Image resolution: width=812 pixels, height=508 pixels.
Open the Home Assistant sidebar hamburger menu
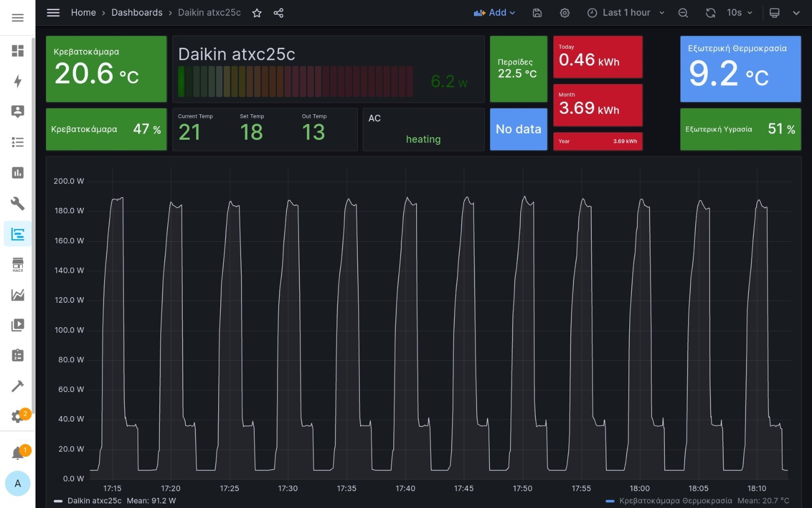pos(18,18)
